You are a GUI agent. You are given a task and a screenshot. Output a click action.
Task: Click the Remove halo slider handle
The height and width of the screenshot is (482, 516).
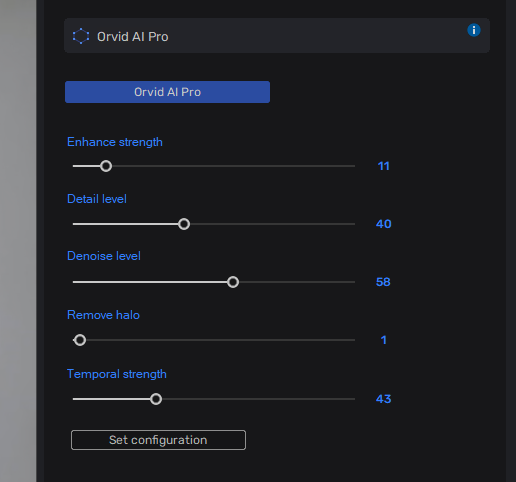click(x=80, y=340)
